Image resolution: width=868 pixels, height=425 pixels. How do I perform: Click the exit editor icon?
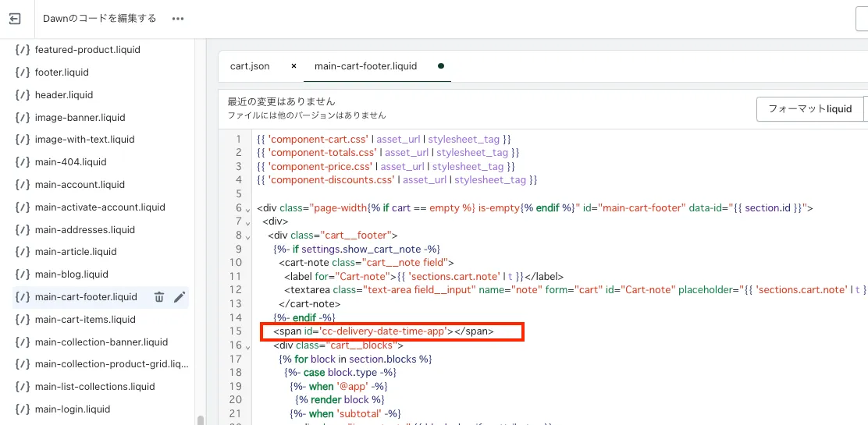pyautogui.click(x=15, y=18)
